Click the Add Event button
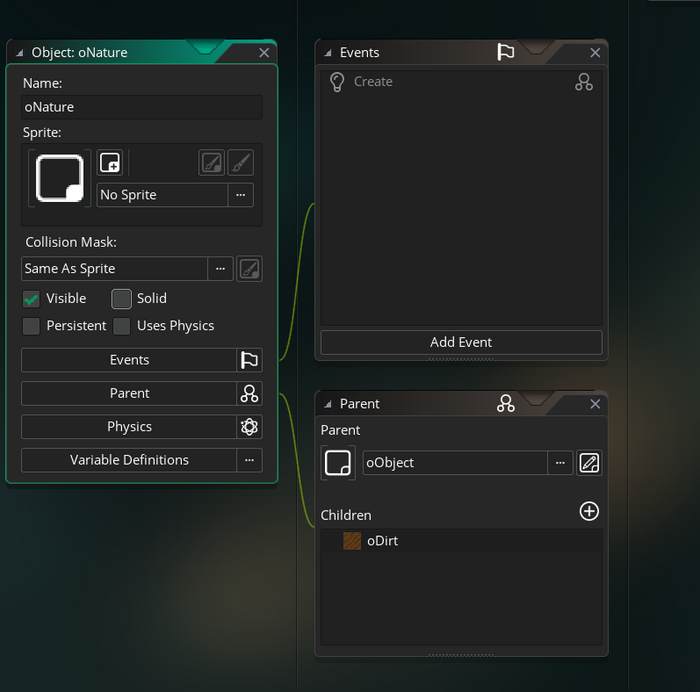This screenshot has height=692, width=700. 461,342
